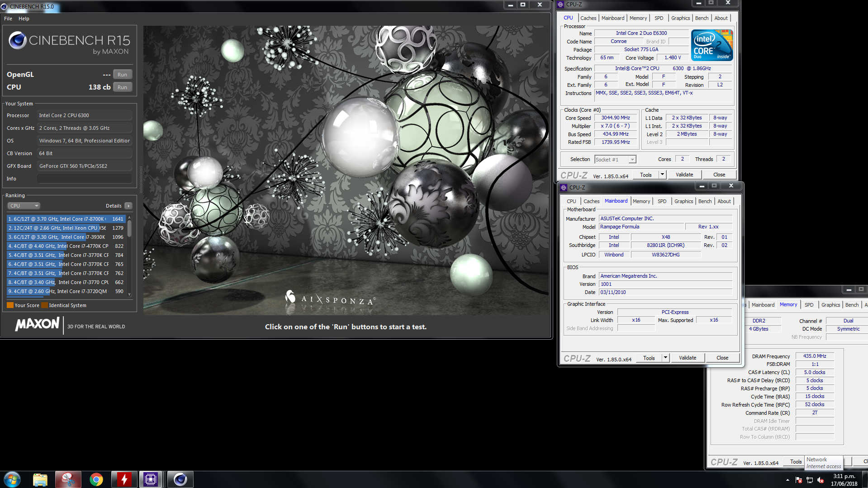Screen dimensions: 868x488
Task: Select SPD tab in CPU-Z Memory window
Action: (809, 305)
